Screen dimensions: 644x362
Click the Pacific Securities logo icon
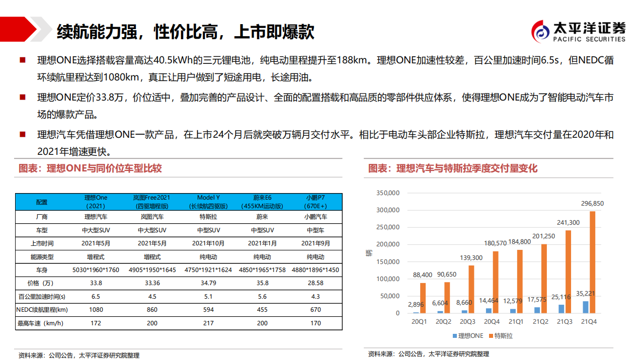point(541,32)
